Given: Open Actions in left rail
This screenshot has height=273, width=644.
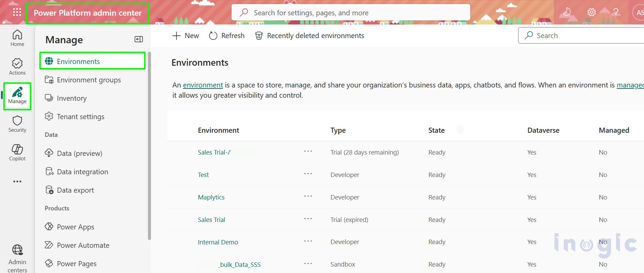Looking at the screenshot, I should tap(17, 67).
